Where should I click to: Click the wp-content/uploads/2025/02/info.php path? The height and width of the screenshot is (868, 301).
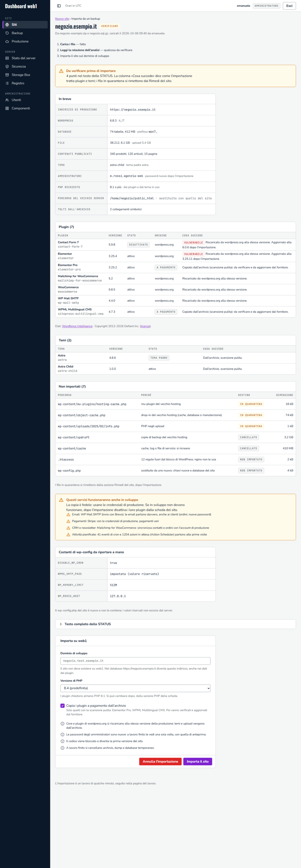tap(88, 427)
